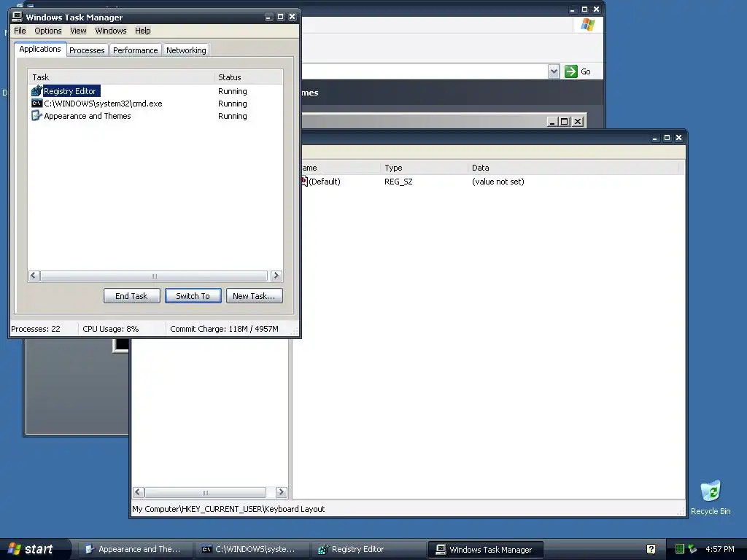Click the network connection tray icon
The height and width of the screenshot is (560, 747).
point(693,549)
